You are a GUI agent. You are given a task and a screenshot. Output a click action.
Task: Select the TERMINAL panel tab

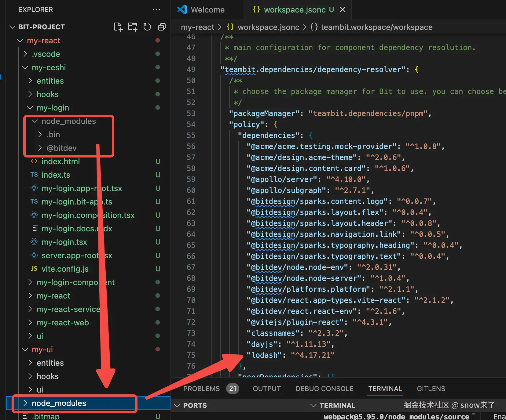point(385,389)
